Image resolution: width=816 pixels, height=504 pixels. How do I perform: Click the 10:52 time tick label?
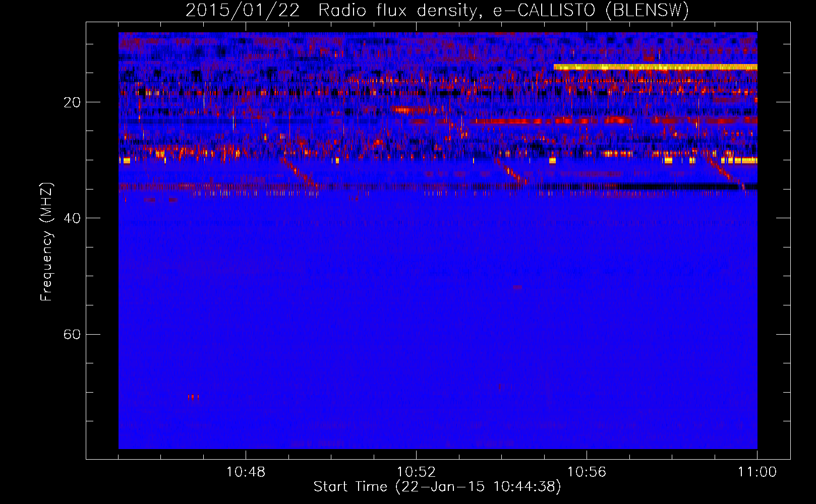click(416, 472)
